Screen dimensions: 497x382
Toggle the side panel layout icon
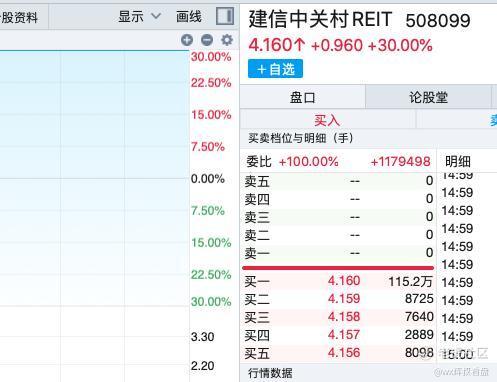pos(225,16)
